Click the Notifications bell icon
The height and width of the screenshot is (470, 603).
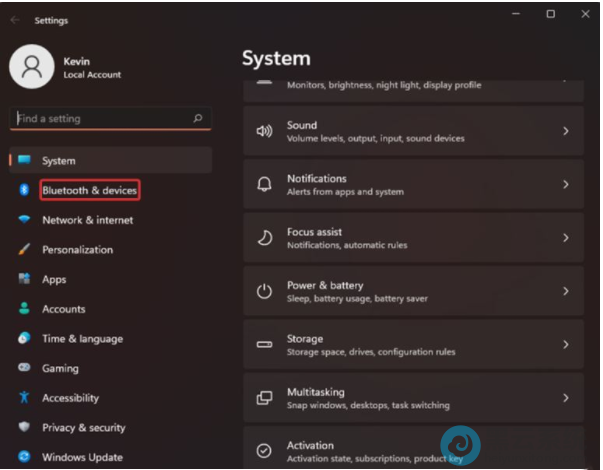(x=264, y=185)
